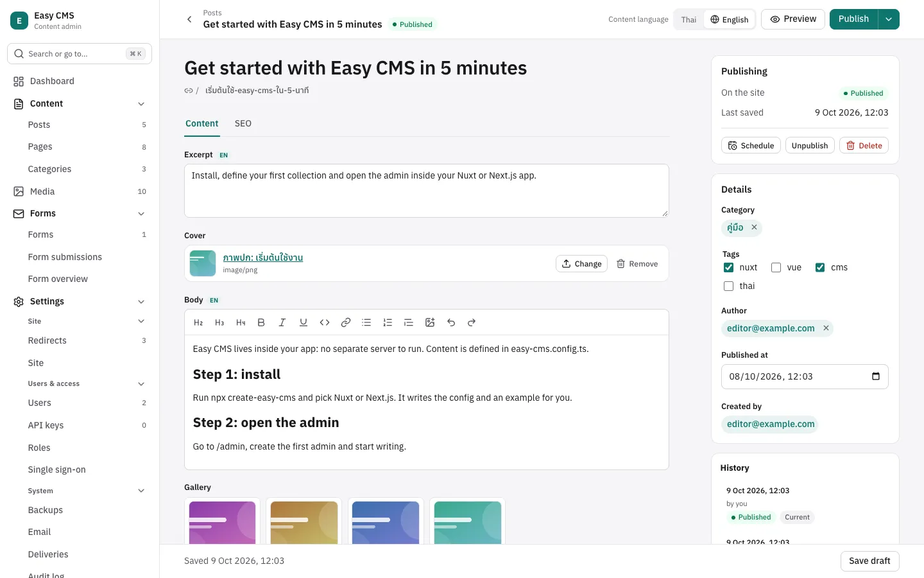Open the Published at calendar picker
The width and height of the screenshot is (924, 578).
[x=876, y=376]
